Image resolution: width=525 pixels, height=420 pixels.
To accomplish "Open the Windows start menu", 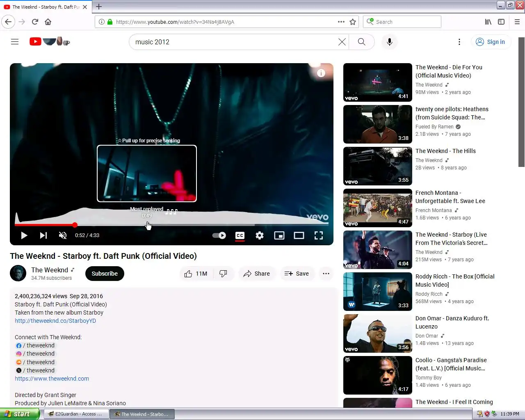I will click(x=20, y=414).
